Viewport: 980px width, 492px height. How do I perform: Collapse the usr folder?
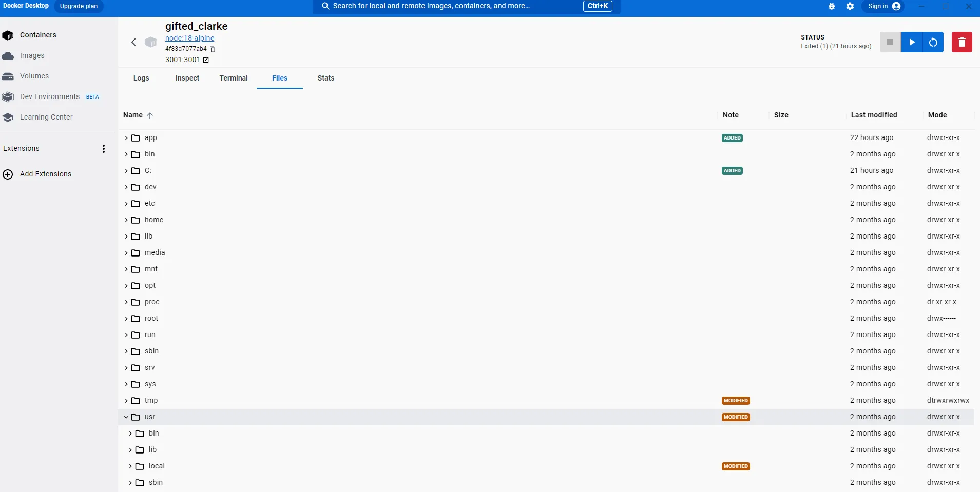[x=126, y=417]
